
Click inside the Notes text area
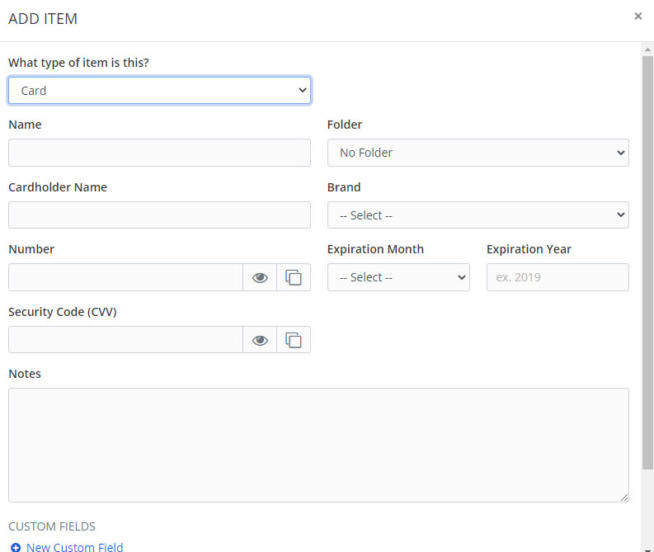(x=318, y=445)
